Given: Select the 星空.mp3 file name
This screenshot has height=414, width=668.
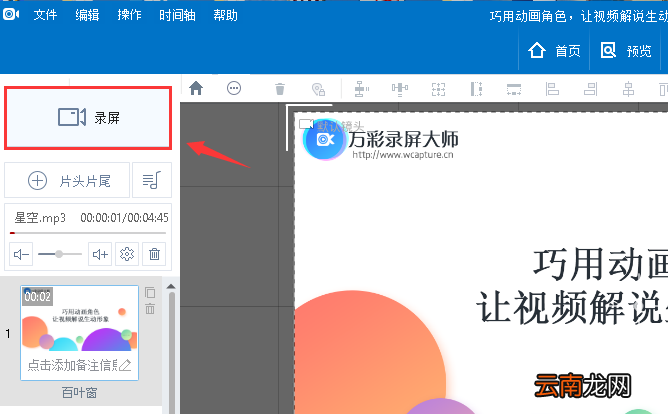Looking at the screenshot, I should point(40,218).
